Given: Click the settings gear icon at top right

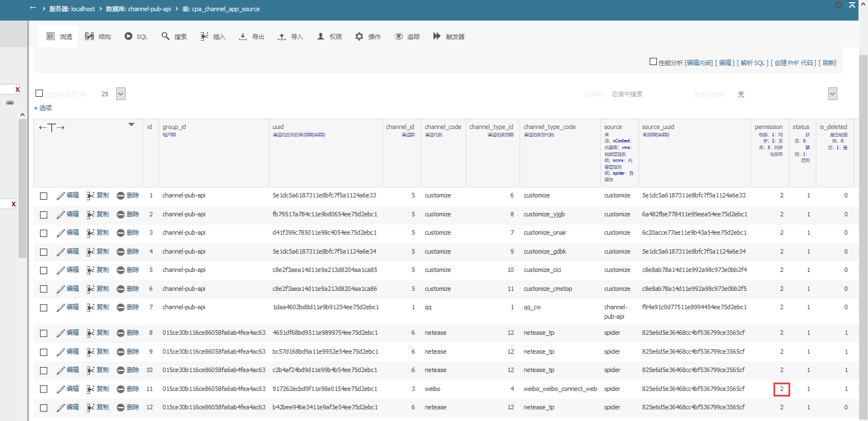Looking at the screenshot, I should 839,5.
